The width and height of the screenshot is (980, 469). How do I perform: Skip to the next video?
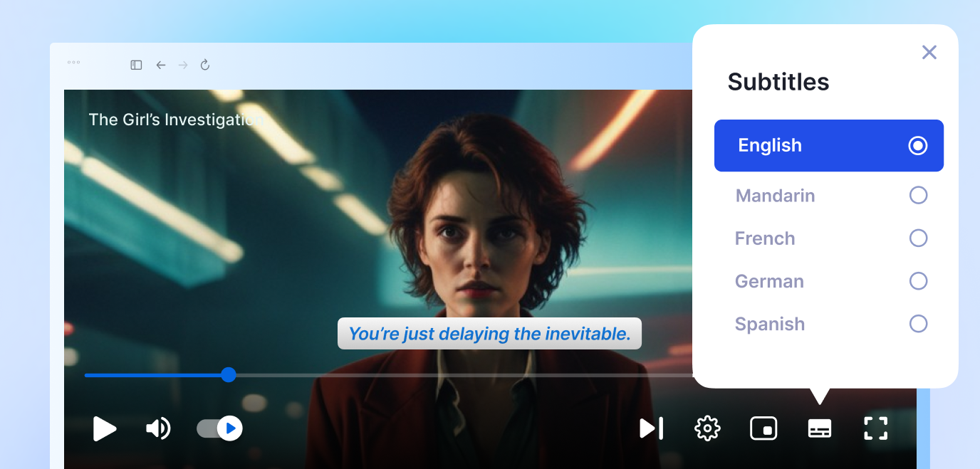(x=650, y=428)
